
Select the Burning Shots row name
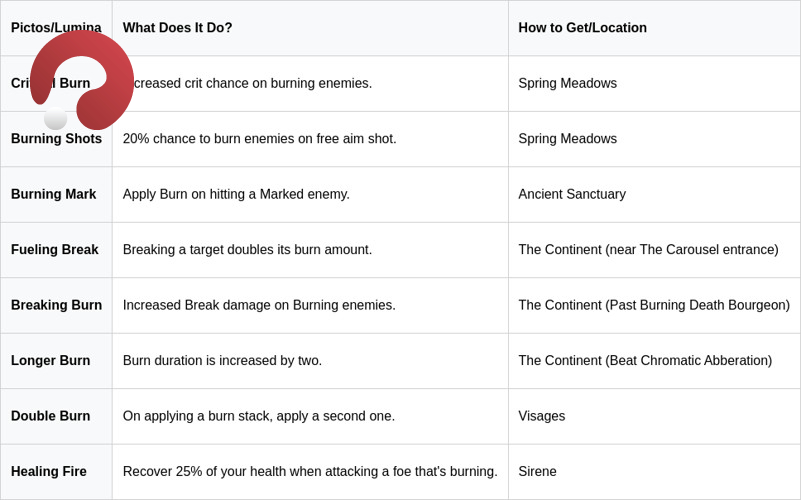56,138
